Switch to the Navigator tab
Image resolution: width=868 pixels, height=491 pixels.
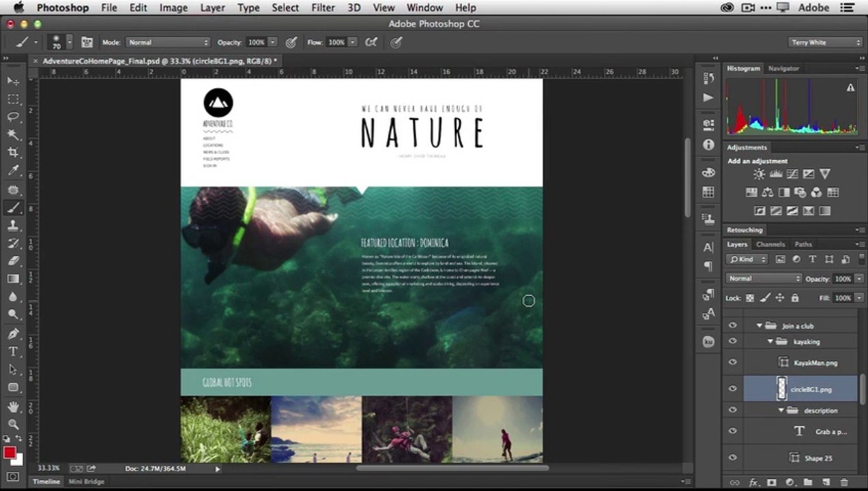tap(783, 68)
